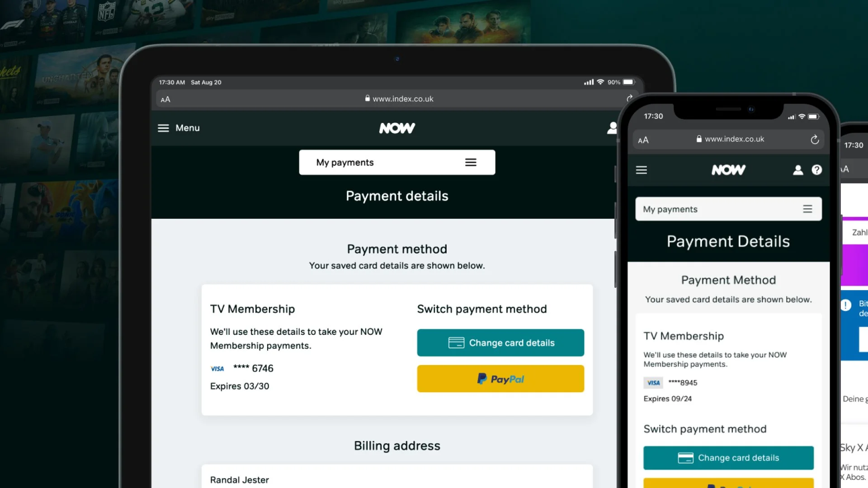The image size is (868, 488).
Task: Reload page icon in phone address bar
Action: coord(815,140)
